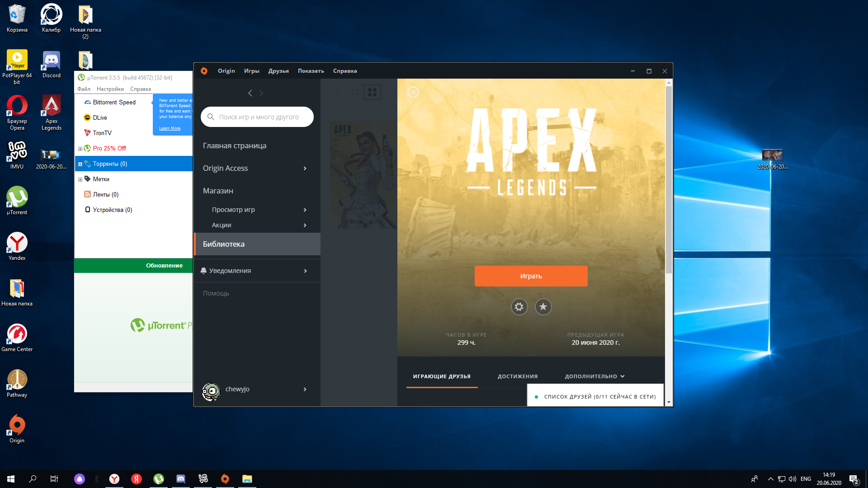The image size is (868, 488).
Task: Select DLive in uTorrent sidebar
Action: click(x=100, y=118)
